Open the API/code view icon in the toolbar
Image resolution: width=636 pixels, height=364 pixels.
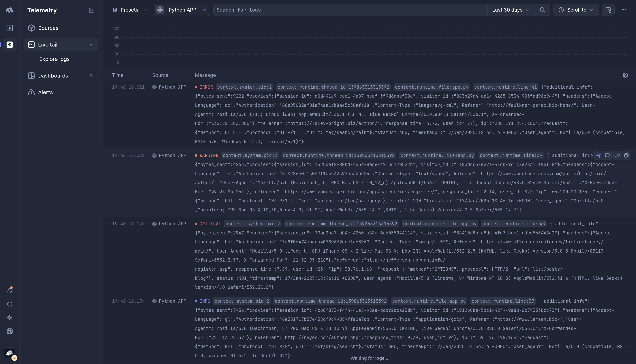tap(608, 10)
